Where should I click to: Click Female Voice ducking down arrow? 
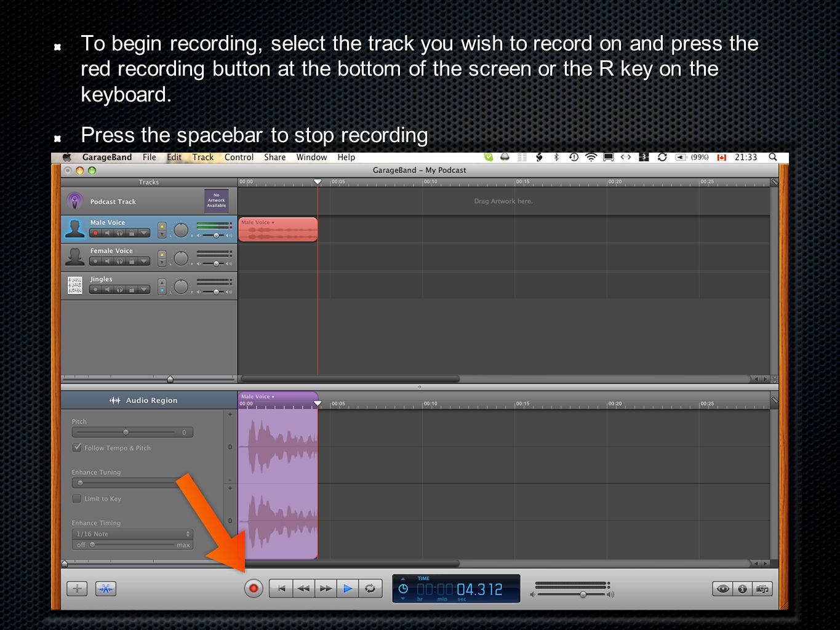[x=162, y=263]
